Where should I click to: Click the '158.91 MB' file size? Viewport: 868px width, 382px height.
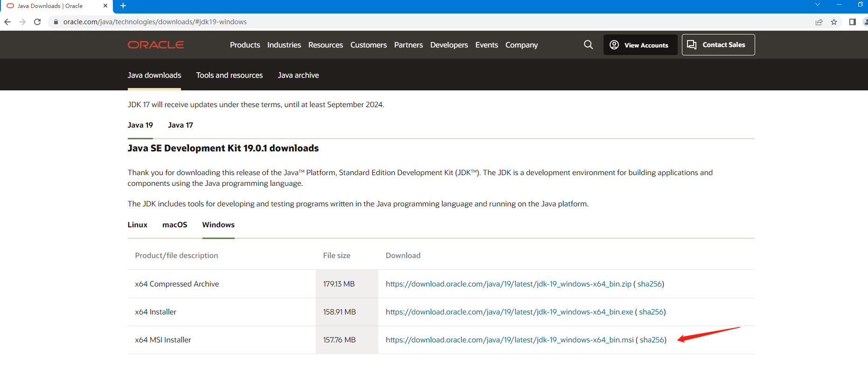[x=340, y=312]
